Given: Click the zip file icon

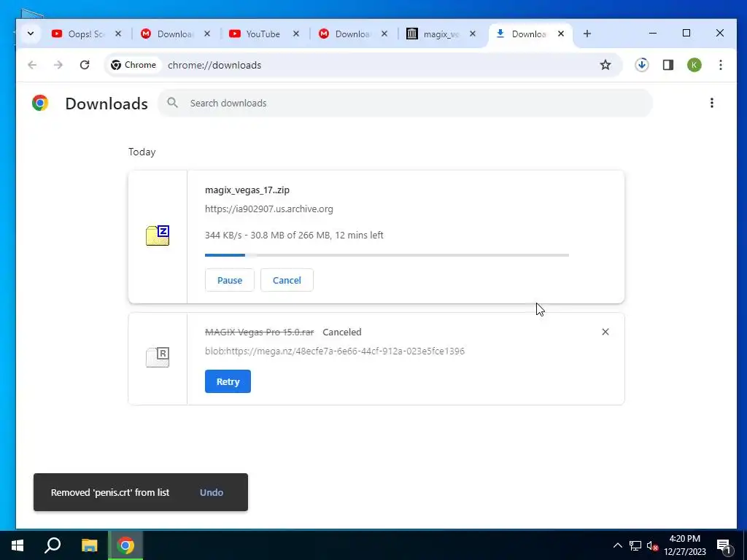Looking at the screenshot, I should click(158, 236).
